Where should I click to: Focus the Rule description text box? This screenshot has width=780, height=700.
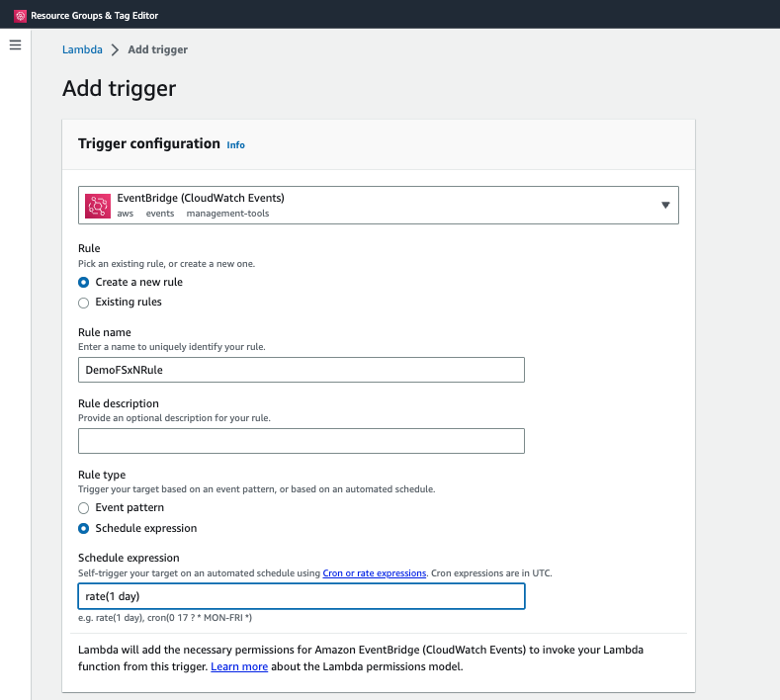click(301, 441)
